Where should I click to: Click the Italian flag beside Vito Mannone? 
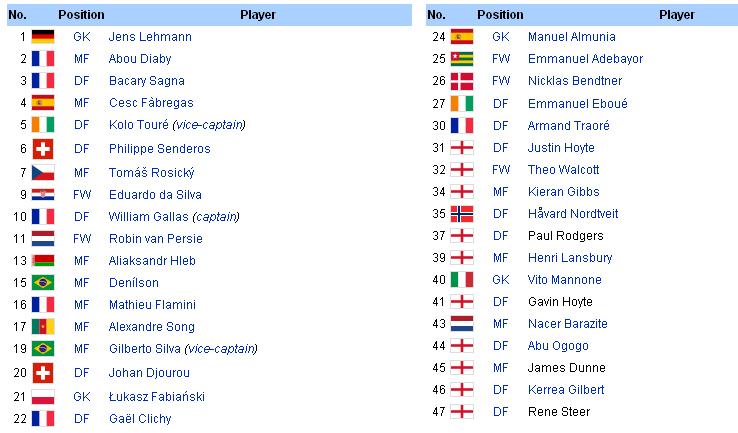coord(462,280)
